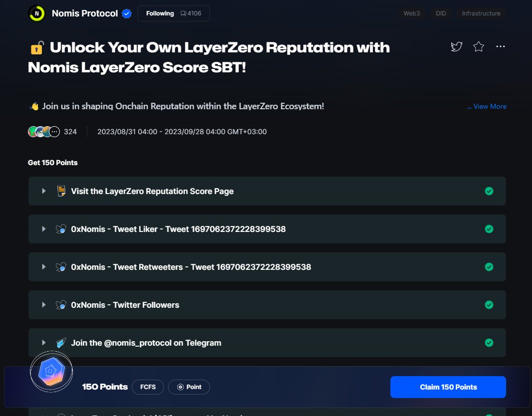532x416 pixels.
Task: Open Nomis Protocol space name link
Action: click(85, 13)
